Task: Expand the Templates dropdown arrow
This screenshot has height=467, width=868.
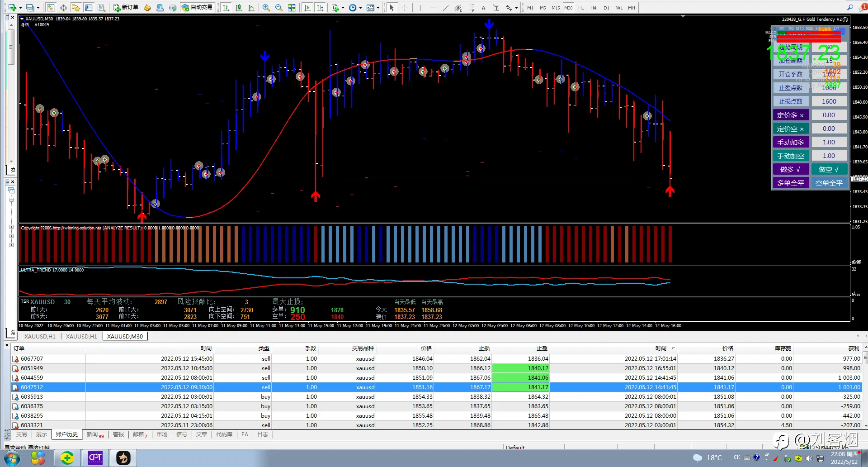Action: click(378, 8)
